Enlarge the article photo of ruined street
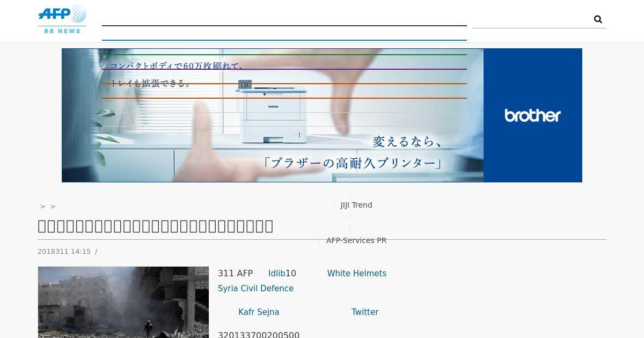 [123, 302]
